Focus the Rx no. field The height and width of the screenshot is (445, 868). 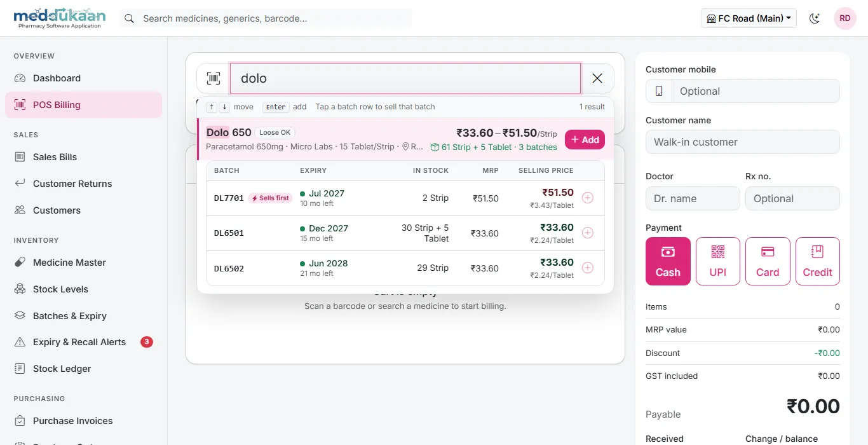click(792, 198)
